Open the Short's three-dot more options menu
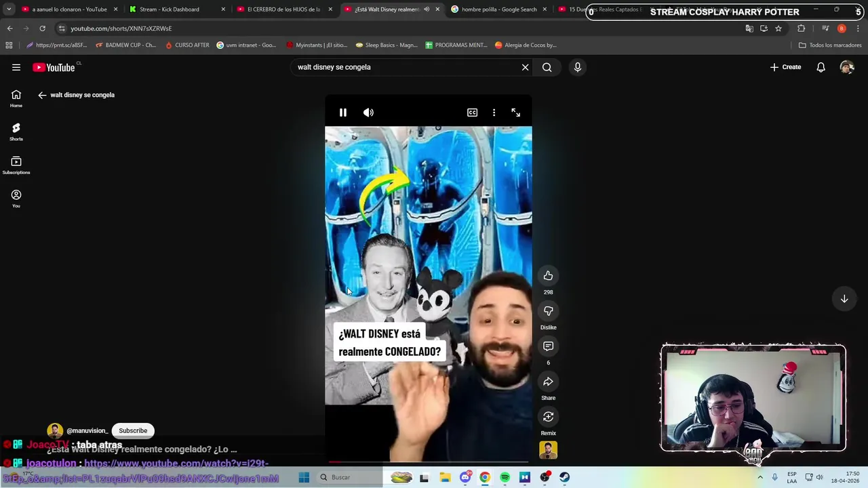The image size is (868, 488). tap(494, 113)
